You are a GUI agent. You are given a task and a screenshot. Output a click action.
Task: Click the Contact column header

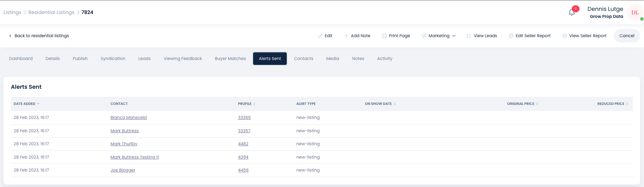pos(119,104)
